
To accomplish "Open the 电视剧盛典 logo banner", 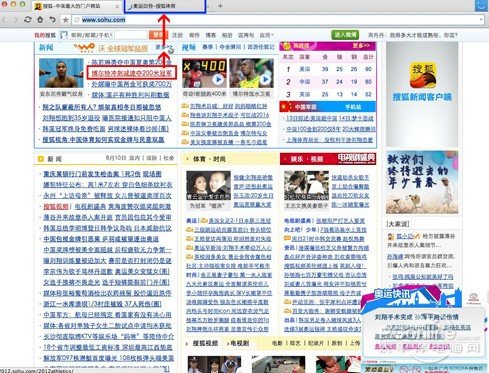I will click(x=356, y=158).
